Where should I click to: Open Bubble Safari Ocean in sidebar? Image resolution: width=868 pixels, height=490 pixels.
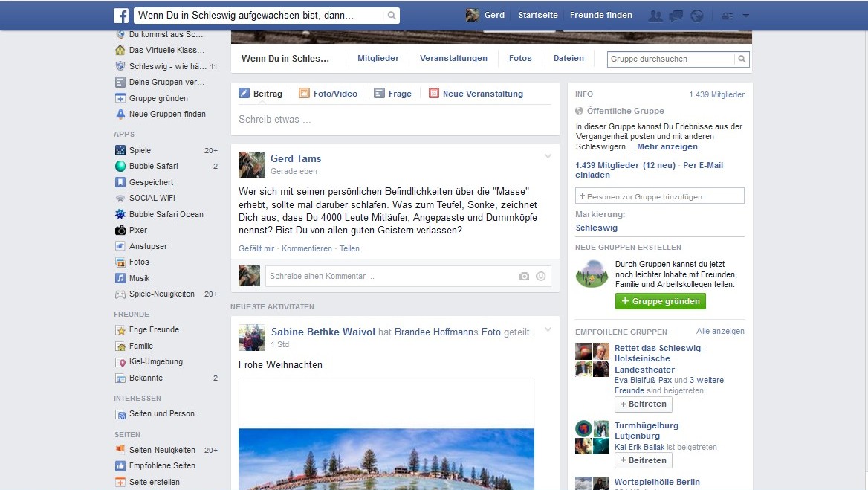click(166, 214)
